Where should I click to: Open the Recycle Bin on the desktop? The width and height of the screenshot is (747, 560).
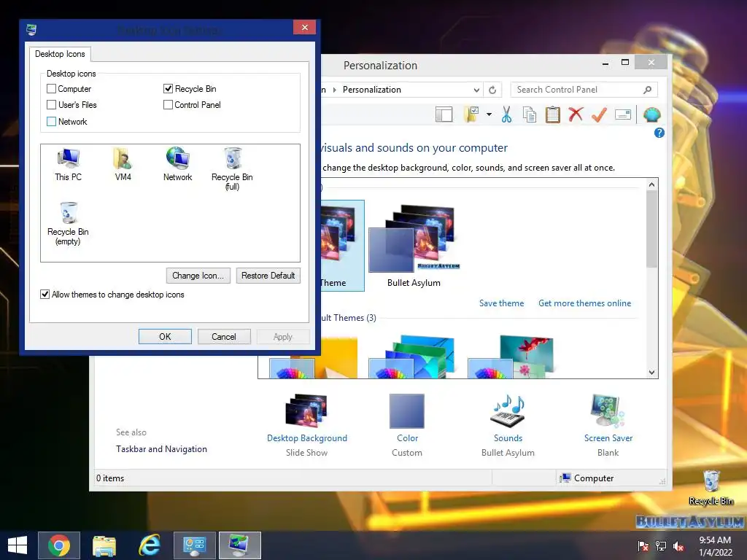(711, 487)
